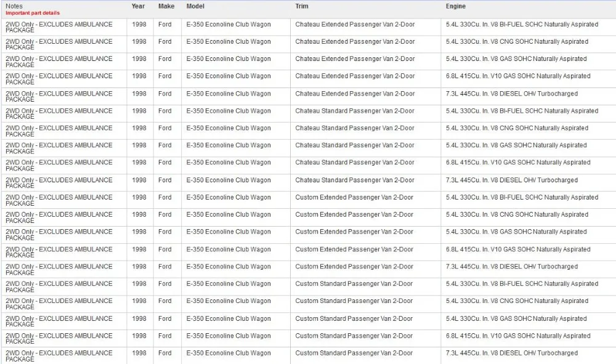This screenshot has width=616, height=364.
Task: Select 6.8L V10 engine cell, Custom Standard row
Action: click(x=518, y=336)
